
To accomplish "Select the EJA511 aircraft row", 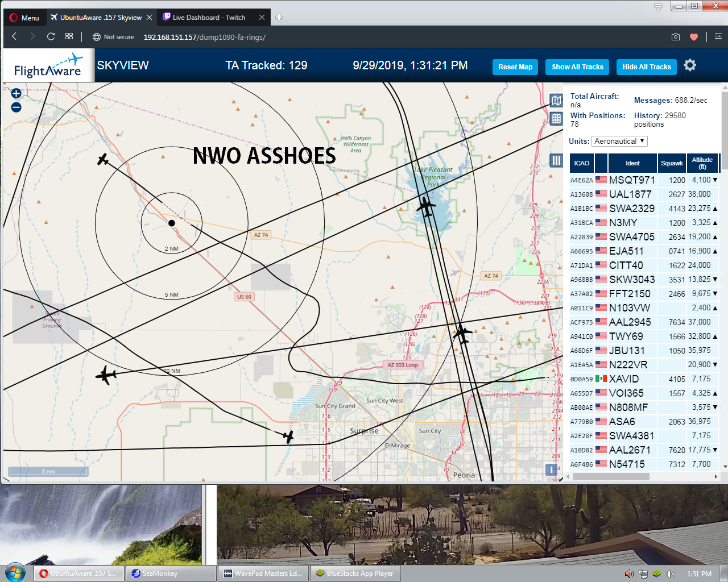I will [644, 251].
